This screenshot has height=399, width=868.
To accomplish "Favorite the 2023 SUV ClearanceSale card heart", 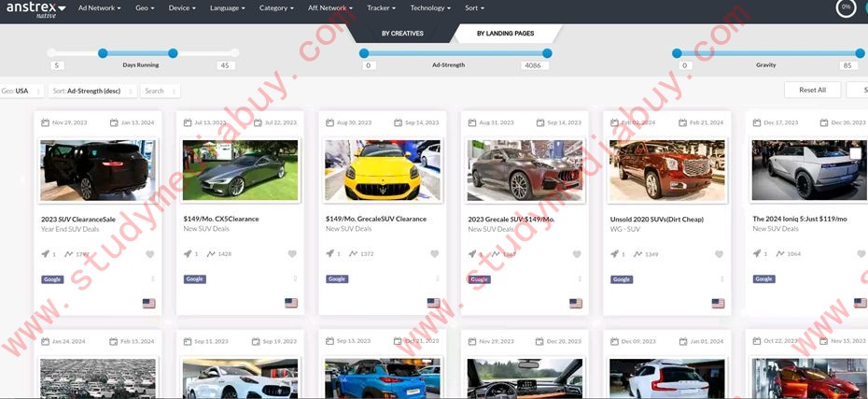I will (150, 254).
